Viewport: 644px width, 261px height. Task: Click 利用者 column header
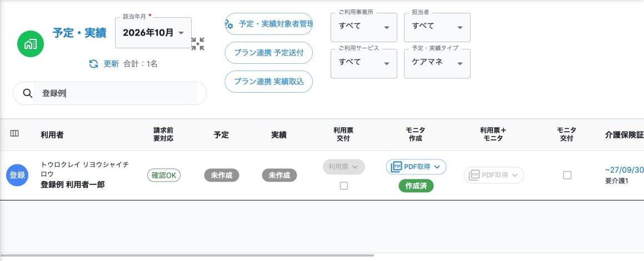(x=52, y=134)
